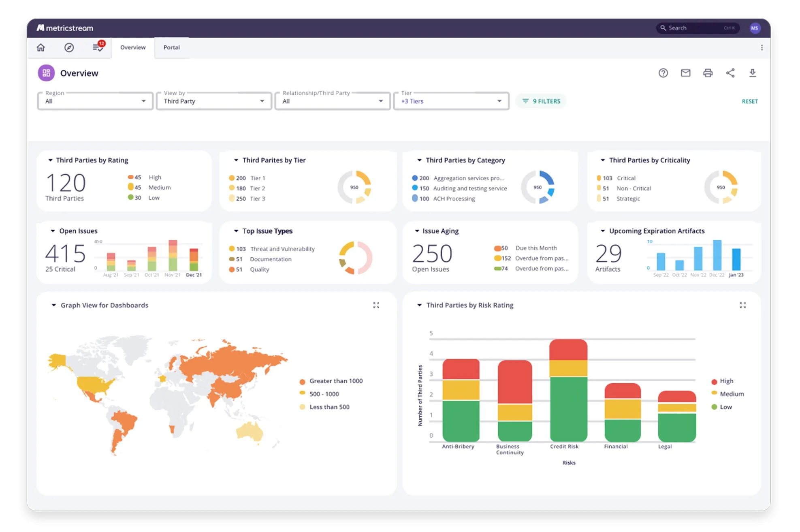Print the Overview dashboard
This screenshot has width=800, height=532.
708,73
